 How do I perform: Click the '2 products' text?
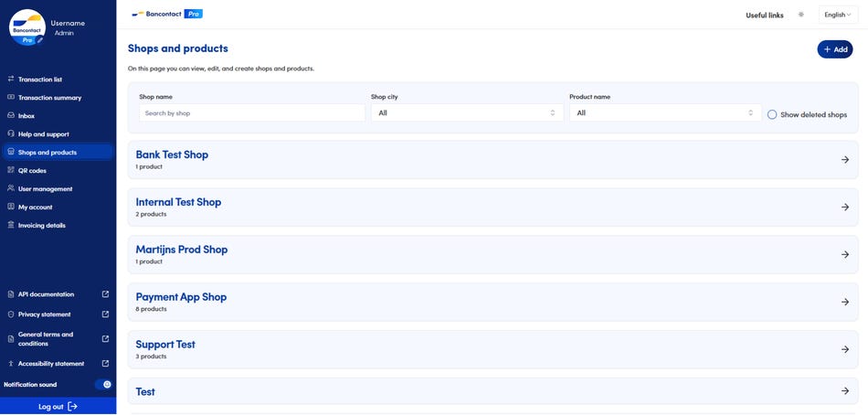coord(151,214)
